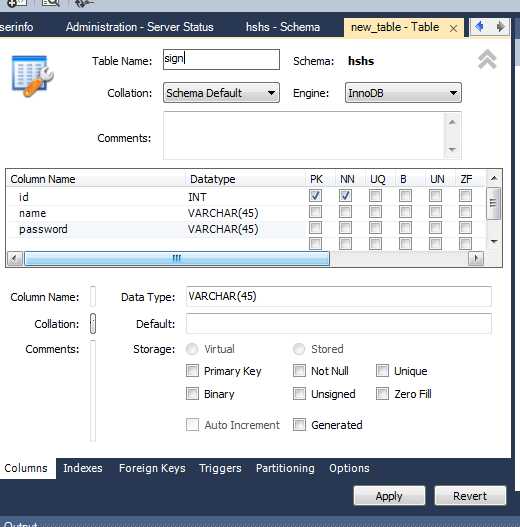The width and height of the screenshot is (520, 527).
Task: Close the new_table - Table tab
Action: pos(453,29)
